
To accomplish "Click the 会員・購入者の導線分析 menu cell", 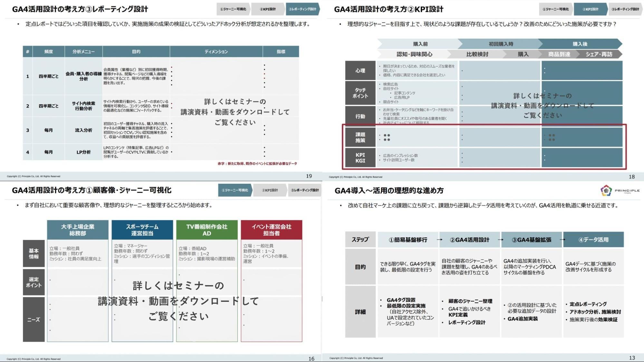I will [83, 76].
